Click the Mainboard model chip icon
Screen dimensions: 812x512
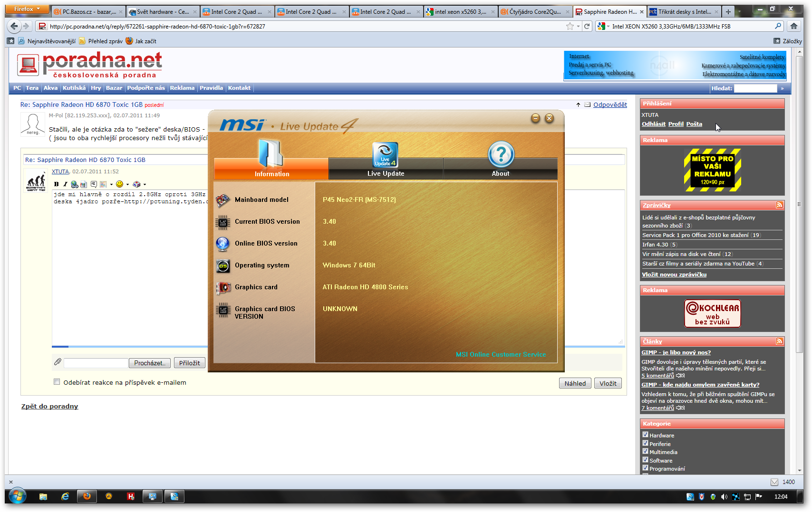[223, 200]
